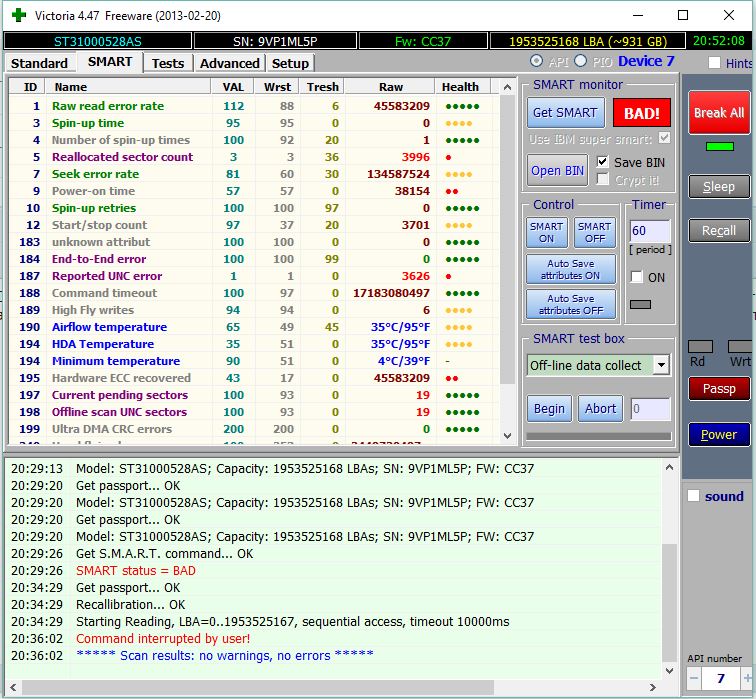This screenshot has width=756, height=699.
Task: Go to the Setup tab
Action: [x=290, y=63]
